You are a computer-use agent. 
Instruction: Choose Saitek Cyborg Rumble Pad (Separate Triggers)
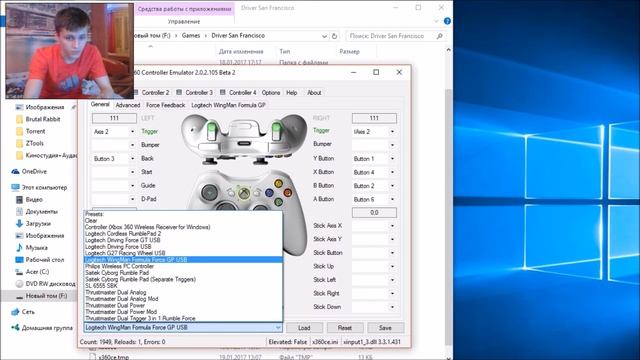[x=183, y=279]
